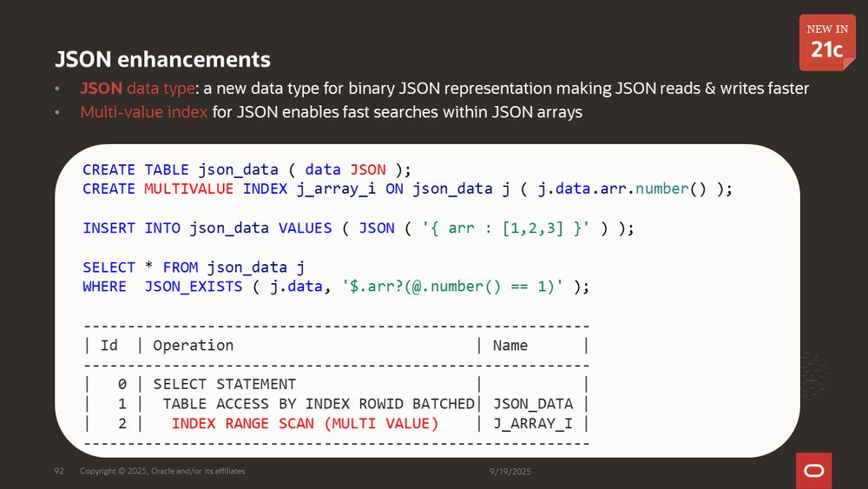
Task: Click the Operation column header in plan
Action: coord(194,346)
